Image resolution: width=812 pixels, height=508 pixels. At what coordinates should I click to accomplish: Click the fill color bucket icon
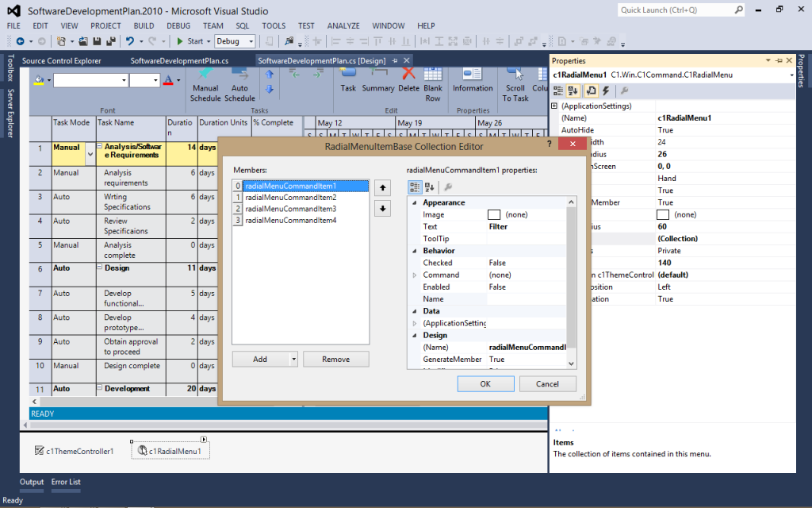(x=39, y=80)
